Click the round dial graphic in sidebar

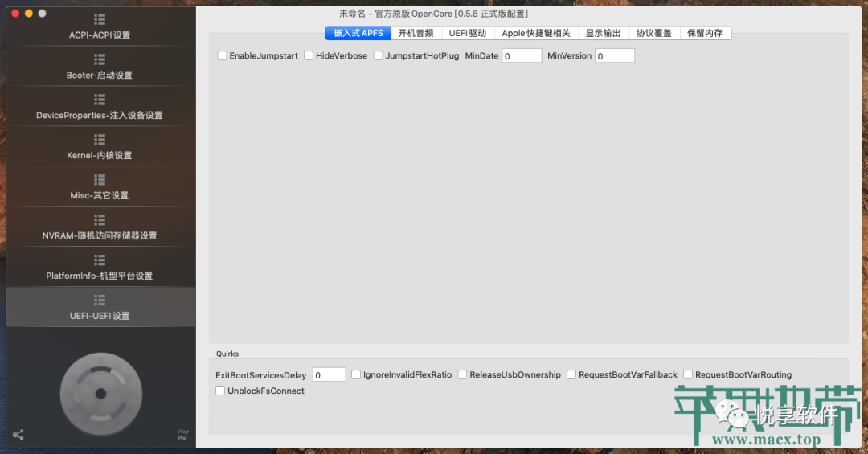pos(100,394)
